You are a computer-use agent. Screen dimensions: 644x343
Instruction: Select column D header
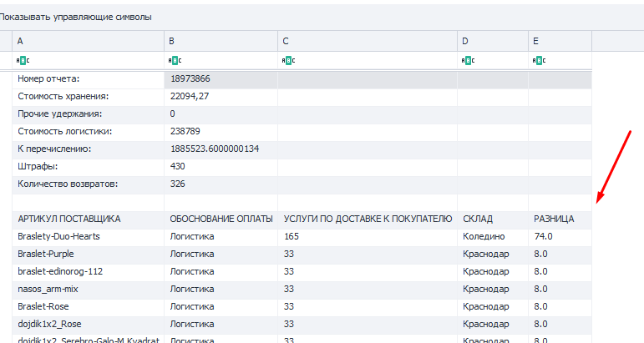point(493,41)
